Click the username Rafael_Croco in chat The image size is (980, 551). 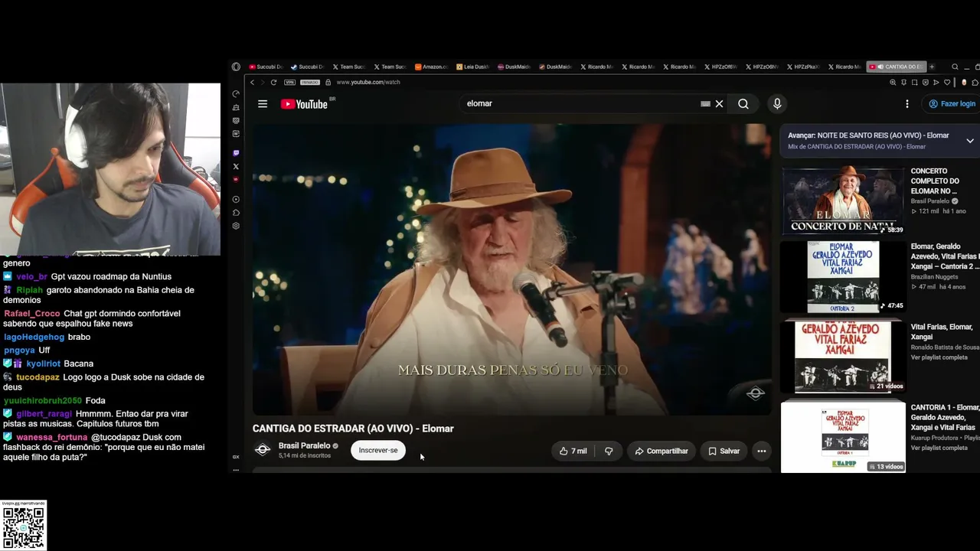tap(32, 314)
